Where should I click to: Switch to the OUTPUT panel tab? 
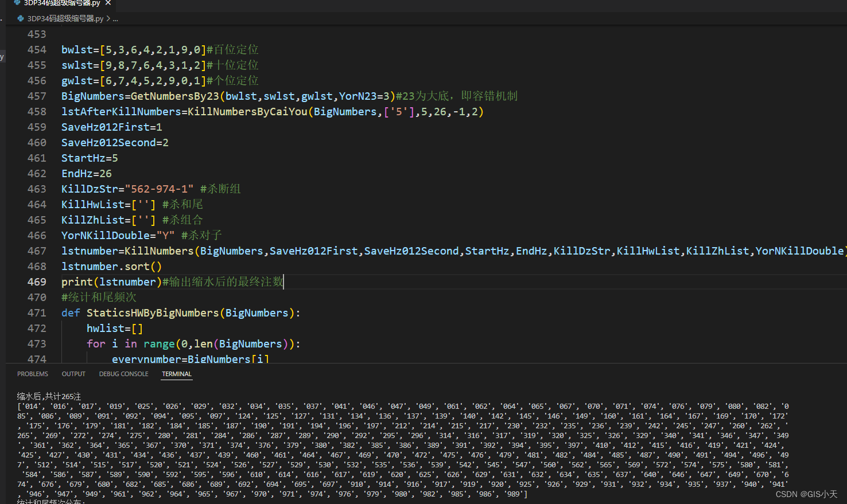[73, 374]
